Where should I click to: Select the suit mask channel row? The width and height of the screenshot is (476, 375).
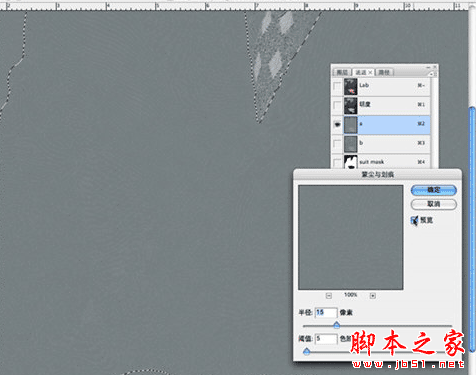click(x=381, y=161)
